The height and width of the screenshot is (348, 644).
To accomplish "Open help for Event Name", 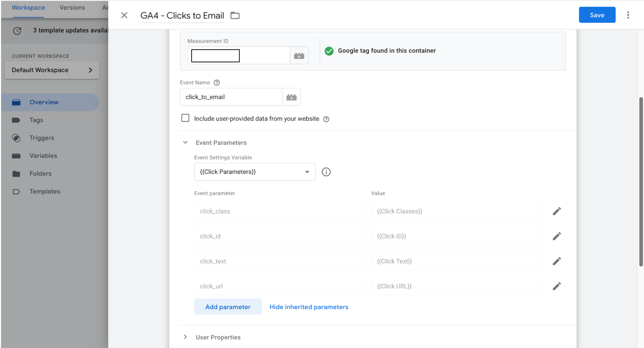I will (x=217, y=83).
